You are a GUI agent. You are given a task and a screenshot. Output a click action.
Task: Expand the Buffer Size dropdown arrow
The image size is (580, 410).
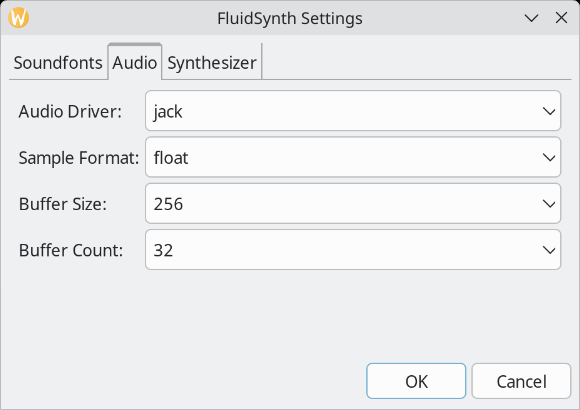click(x=549, y=204)
